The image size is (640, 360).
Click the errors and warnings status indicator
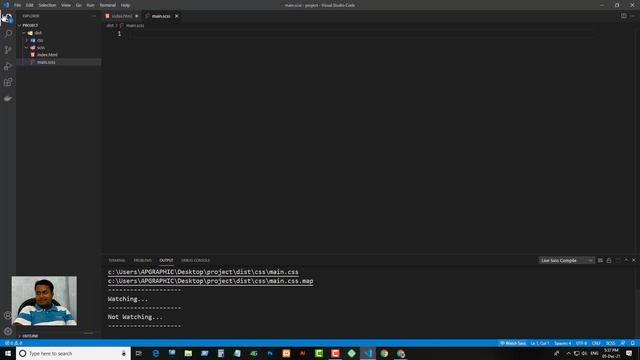[x=13, y=343]
